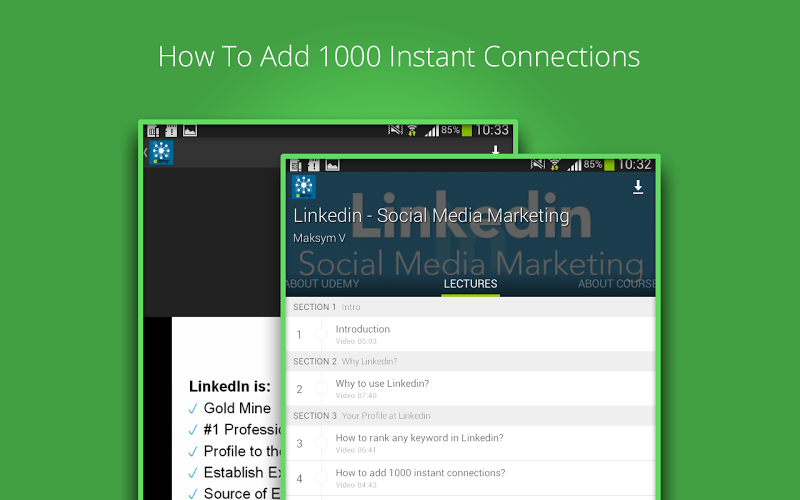Tap course title Linkedin - Social Media Marketing
This screenshot has width=800, height=500.
click(x=431, y=216)
